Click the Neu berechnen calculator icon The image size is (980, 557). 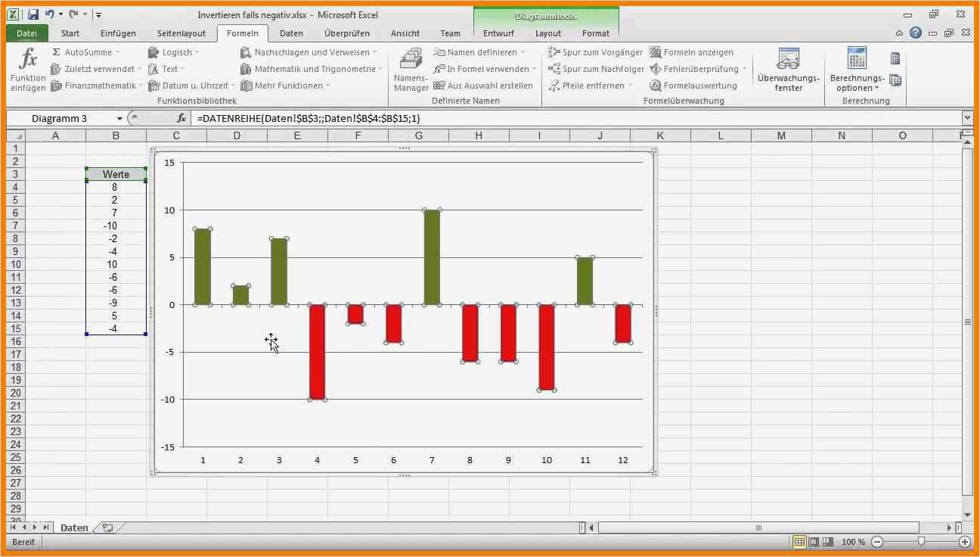click(895, 58)
